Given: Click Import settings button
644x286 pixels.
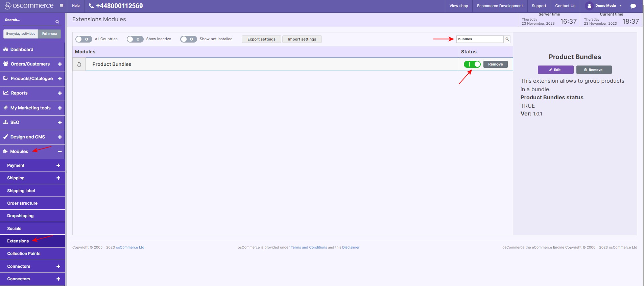Looking at the screenshot, I should 302,39.
